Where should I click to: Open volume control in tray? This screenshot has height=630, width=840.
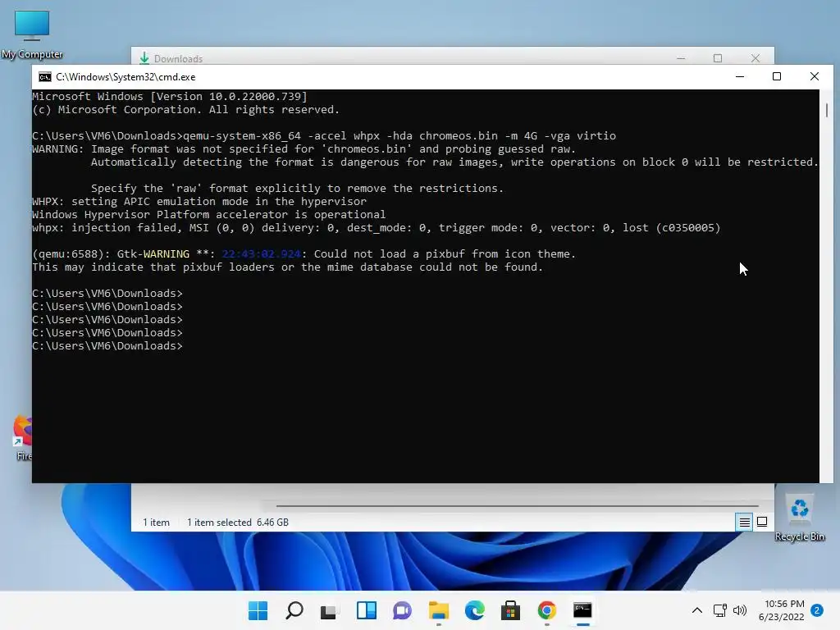tap(740, 610)
